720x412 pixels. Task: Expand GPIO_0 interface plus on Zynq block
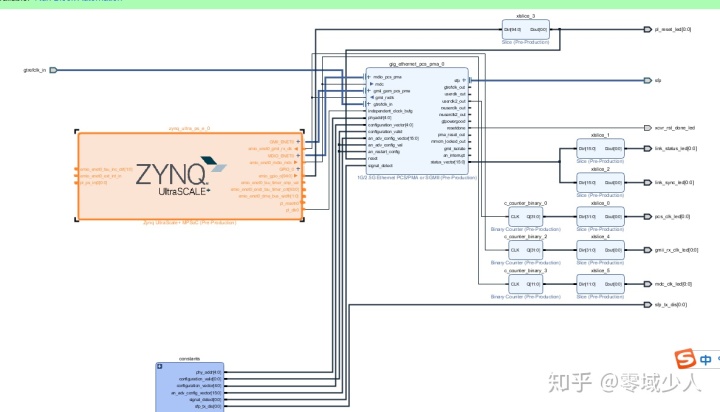tap(298, 169)
